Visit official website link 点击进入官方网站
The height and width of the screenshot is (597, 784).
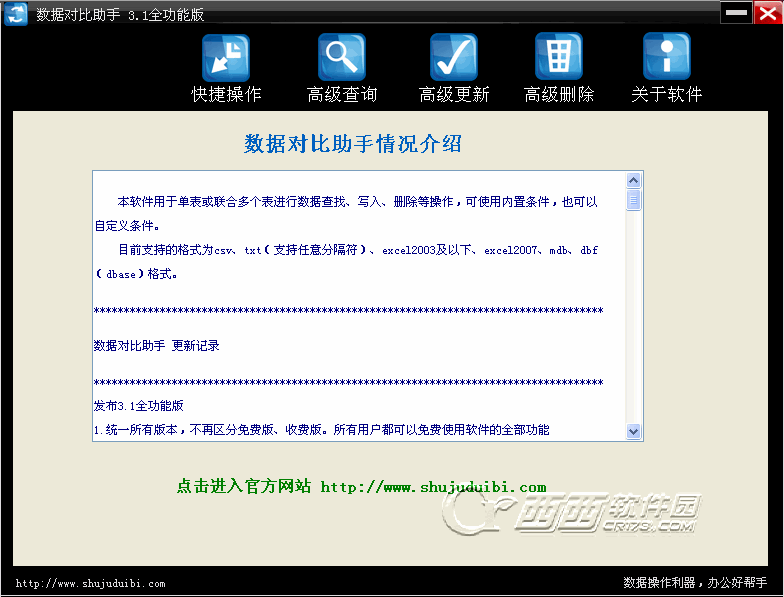coord(362,486)
